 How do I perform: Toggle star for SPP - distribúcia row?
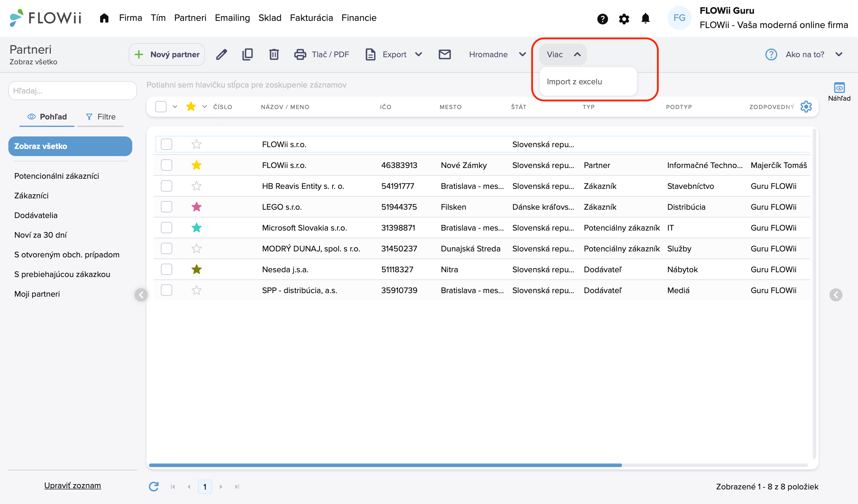tap(196, 290)
